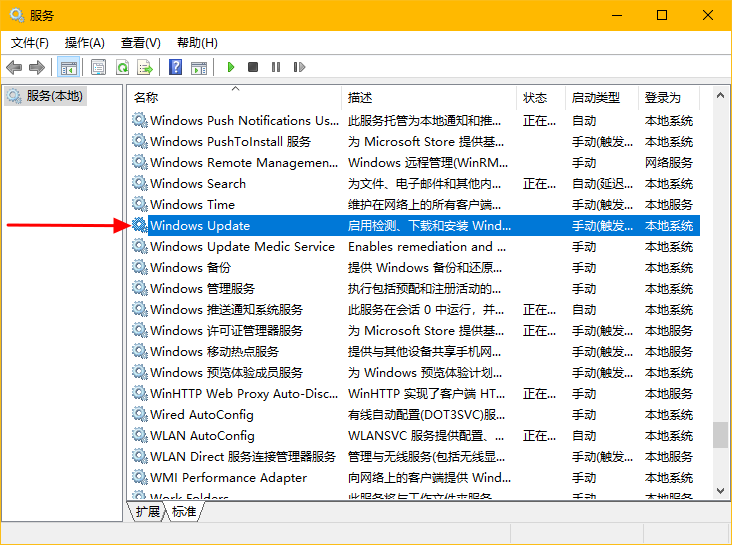732x545 pixels.
Task: Click description starting with WLANSVC 服务提供配置
Action: tap(426, 436)
